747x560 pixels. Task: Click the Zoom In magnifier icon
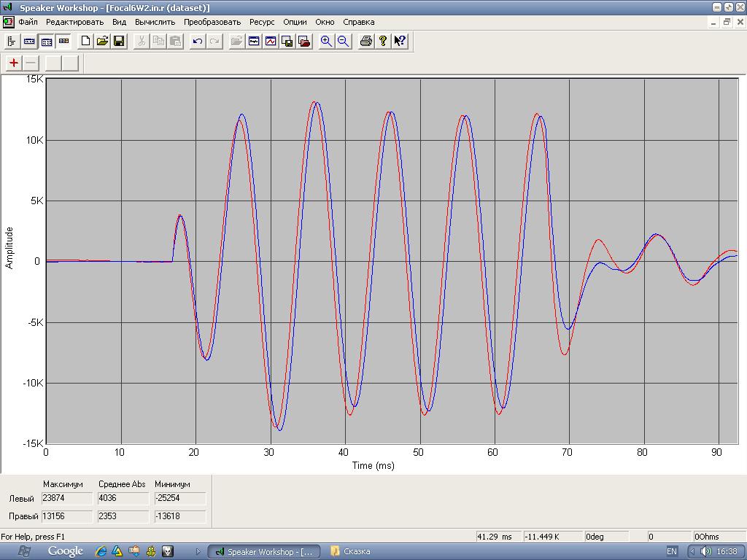tap(326, 42)
